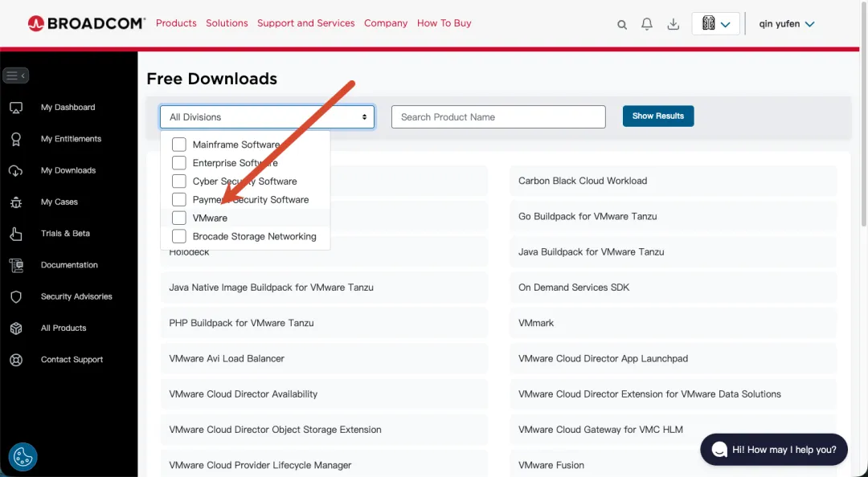The image size is (868, 477).
Task: Open All Products page
Action: pos(63,328)
